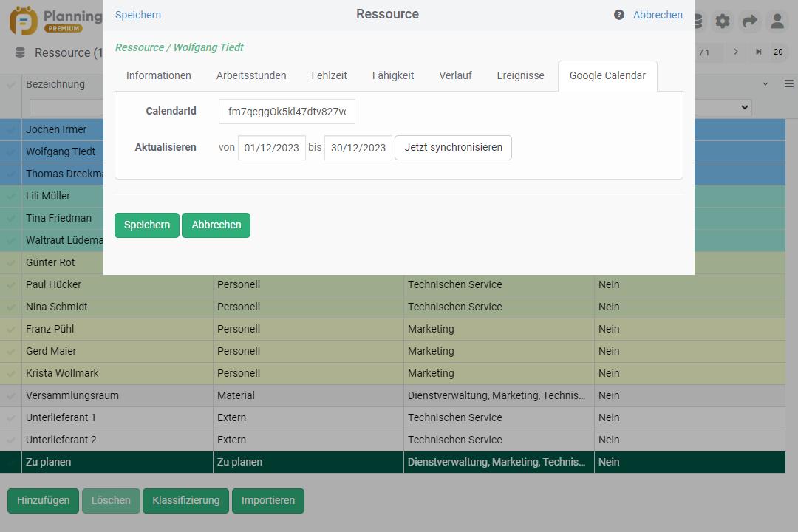Toggle the checkmark for Paul Hücker row
This screenshot has width=798, height=532.
(x=11, y=285)
